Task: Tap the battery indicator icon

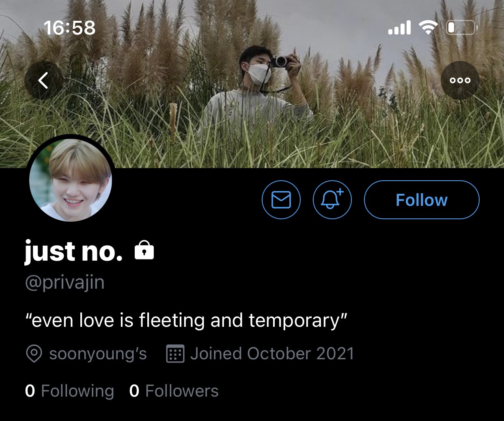Action: click(462, 28)
